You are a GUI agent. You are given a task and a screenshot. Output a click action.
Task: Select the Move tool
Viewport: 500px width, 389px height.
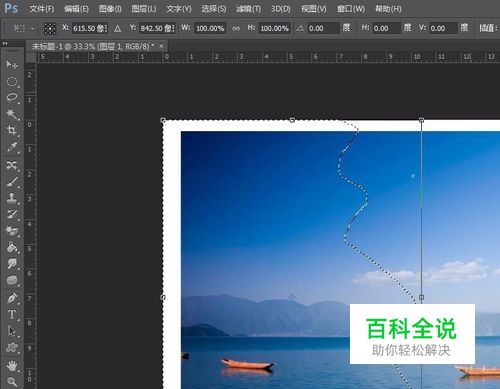click(12, 64)
